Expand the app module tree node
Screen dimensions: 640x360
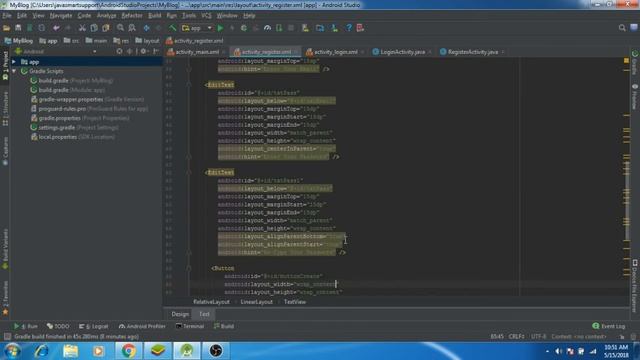pyautogui.click(x=14, y=62)
